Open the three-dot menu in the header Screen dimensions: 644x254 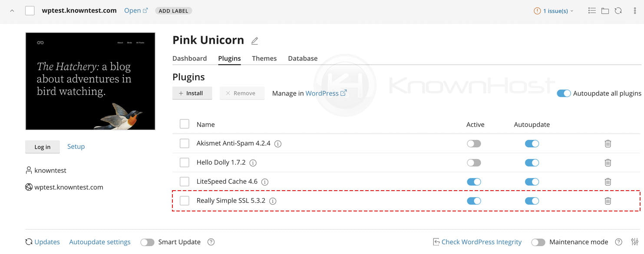coord(635,10)
